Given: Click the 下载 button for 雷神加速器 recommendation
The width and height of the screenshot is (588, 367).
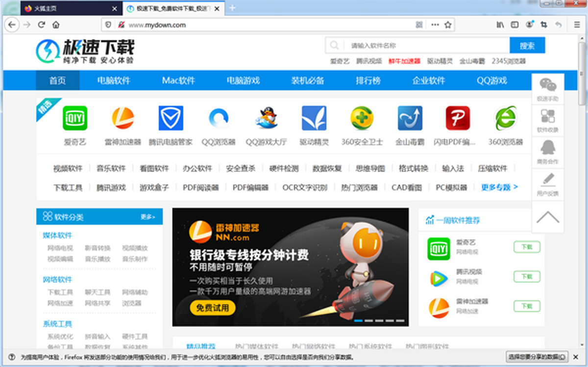Looking at the screenshot, I should 527,306.
